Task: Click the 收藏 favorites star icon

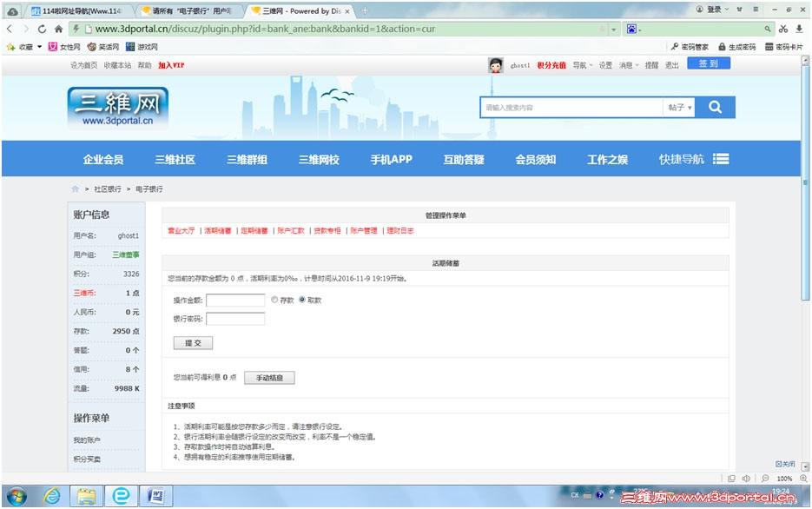Action: (x=11, y=47)
